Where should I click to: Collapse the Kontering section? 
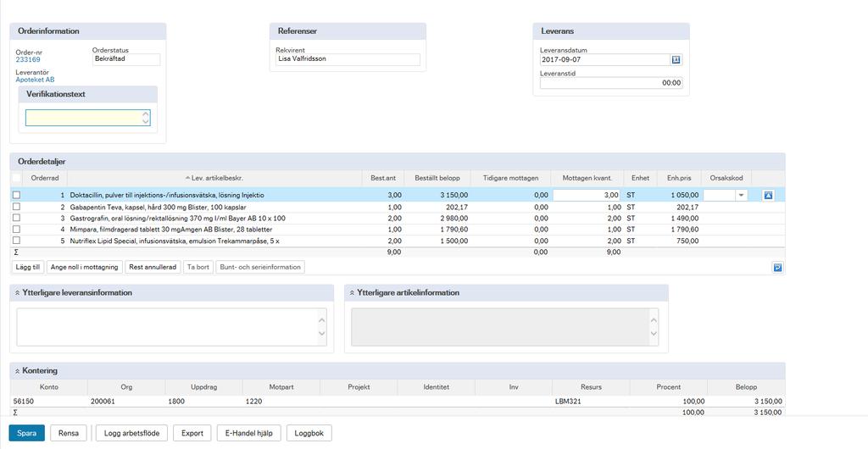[x=18, y=371]
